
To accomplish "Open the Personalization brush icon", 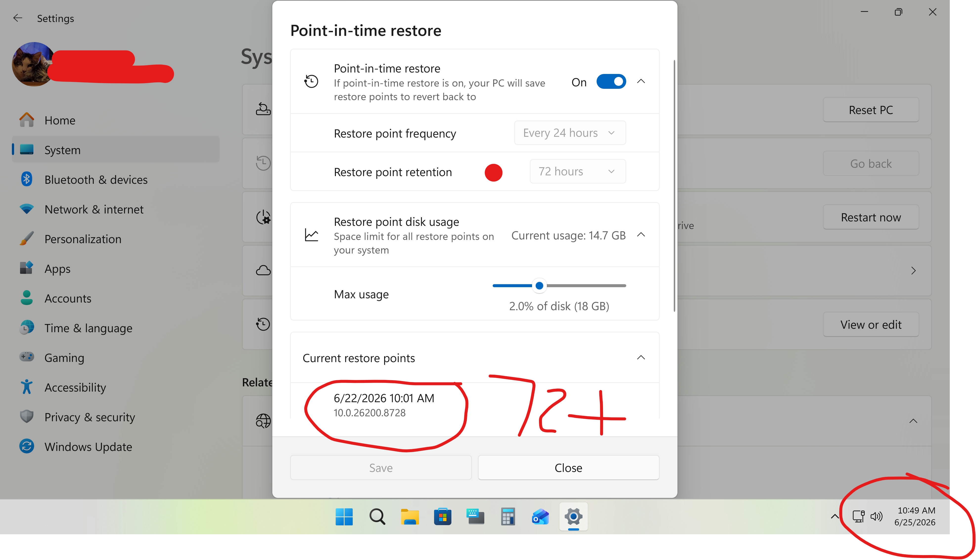I will [26, 238].
